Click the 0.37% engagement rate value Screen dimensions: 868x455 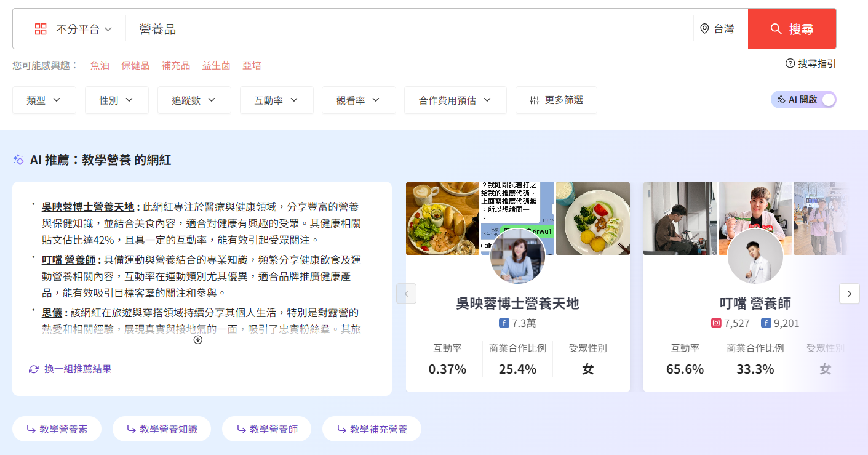click(x=447, y=369)
